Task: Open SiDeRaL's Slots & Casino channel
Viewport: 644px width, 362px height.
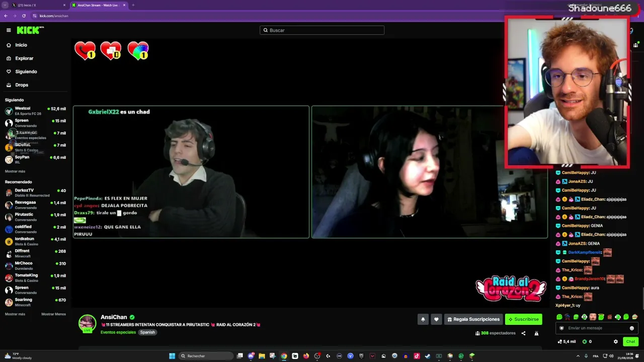Action: 35,147
